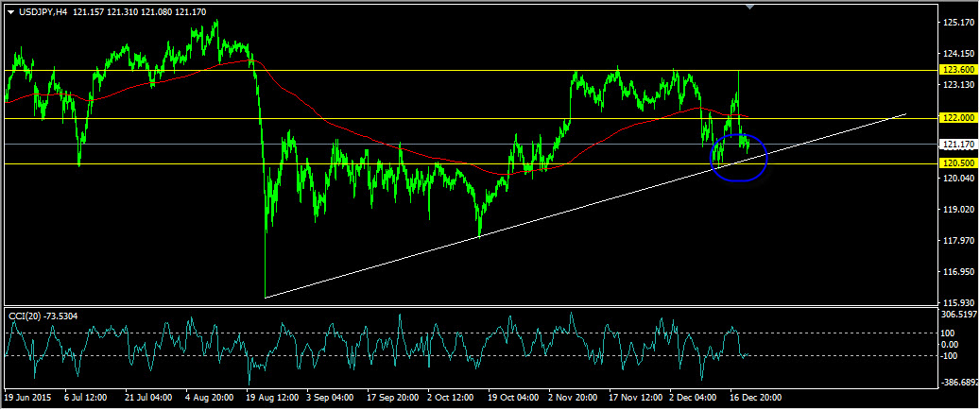This screenshot has height=410, width=980.
Task: Click the 16 Dec 20:00 time label
Action: [756, 398]
